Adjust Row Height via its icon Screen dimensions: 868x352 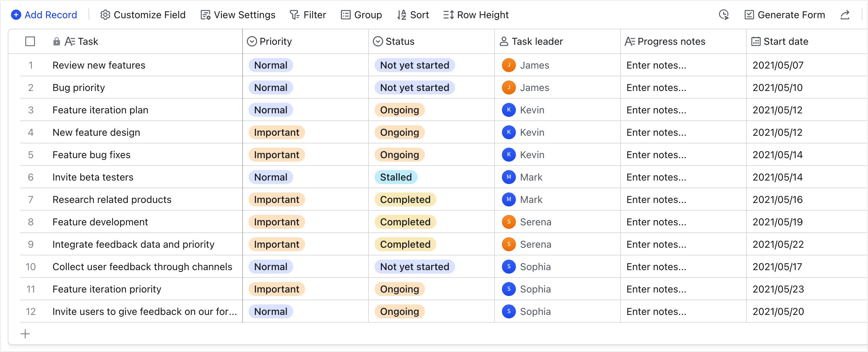pyautogui.click(x=448, y=15)
